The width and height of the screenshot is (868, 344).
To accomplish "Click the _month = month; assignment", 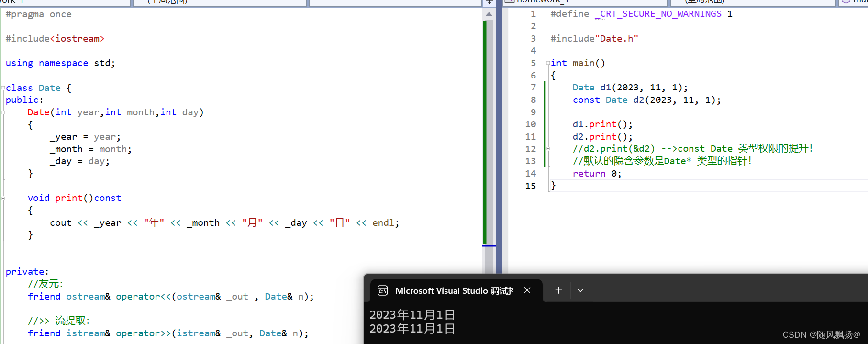I will click(x=90, y=149).
